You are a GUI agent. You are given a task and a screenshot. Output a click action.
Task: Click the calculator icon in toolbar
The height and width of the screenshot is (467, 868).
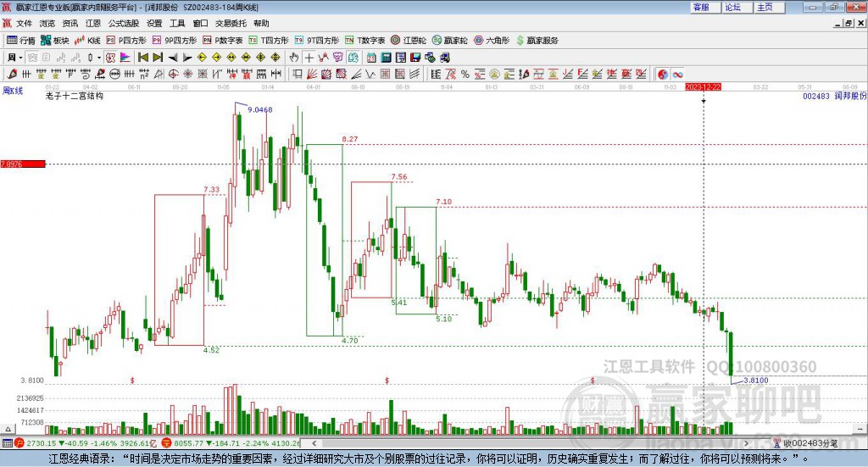click(x=387, y=58)
